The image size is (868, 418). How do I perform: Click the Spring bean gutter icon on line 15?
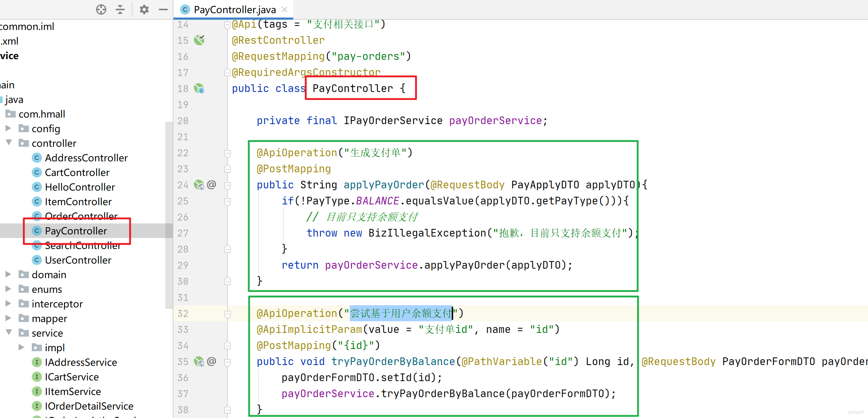click(199, 40)
